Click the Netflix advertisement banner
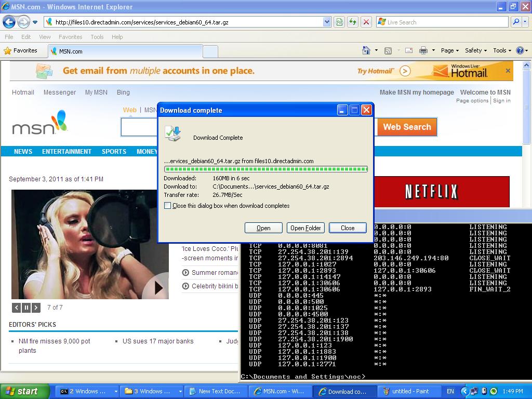This screenshot has width=532, height=399. (442, 192)
